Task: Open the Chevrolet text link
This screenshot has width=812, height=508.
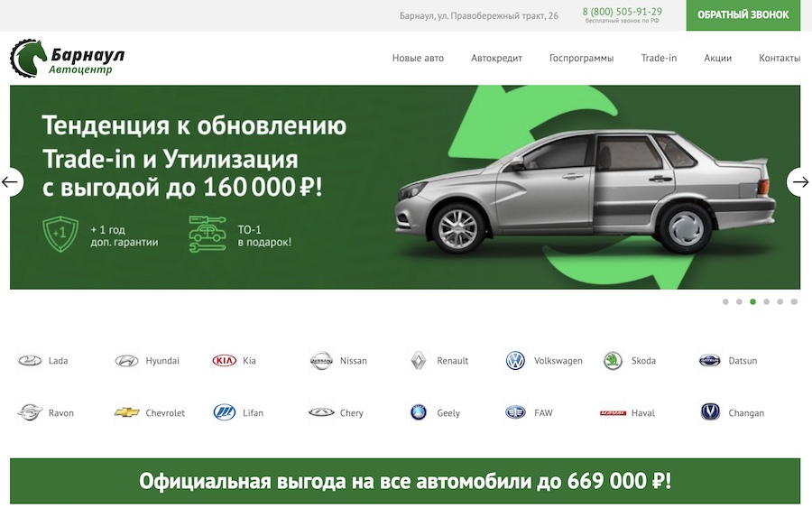Action: [165, 412]
